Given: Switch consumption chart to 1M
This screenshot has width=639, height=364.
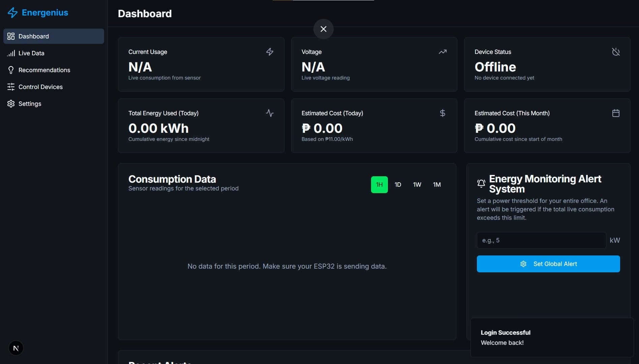Looking at the screenshot, I should (437, 185).
